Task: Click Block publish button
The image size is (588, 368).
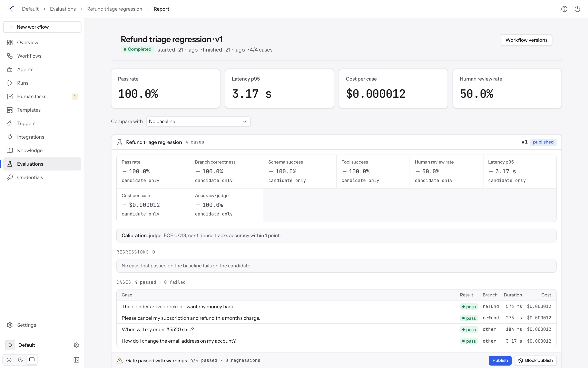Action: 535,360
